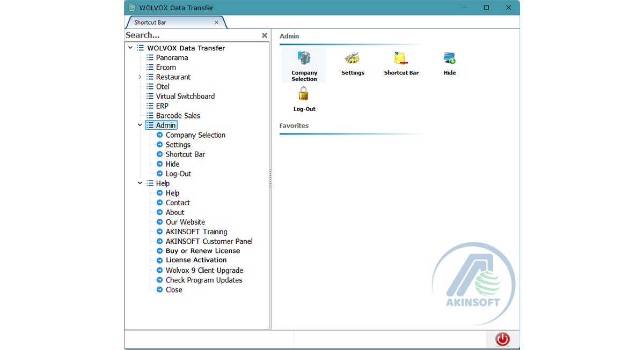
Task: Click the Hide icon in Admin panel
Action: point(449,59)
